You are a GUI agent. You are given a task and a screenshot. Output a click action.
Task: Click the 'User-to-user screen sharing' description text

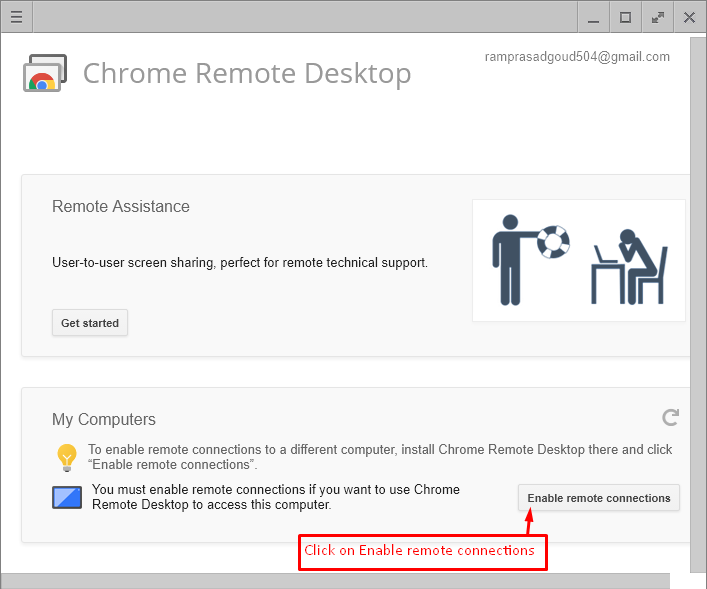240,262
